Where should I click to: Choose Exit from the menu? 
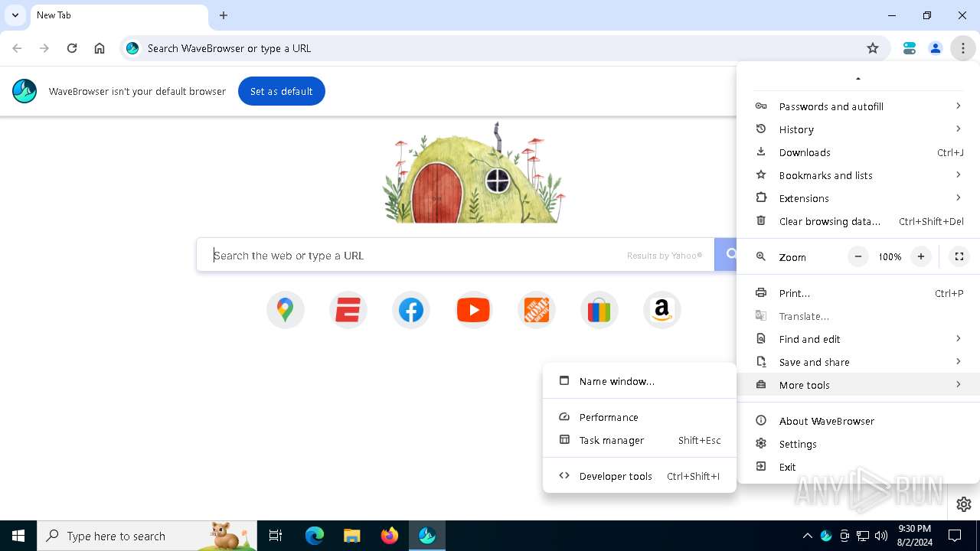(x=858, y=467)
